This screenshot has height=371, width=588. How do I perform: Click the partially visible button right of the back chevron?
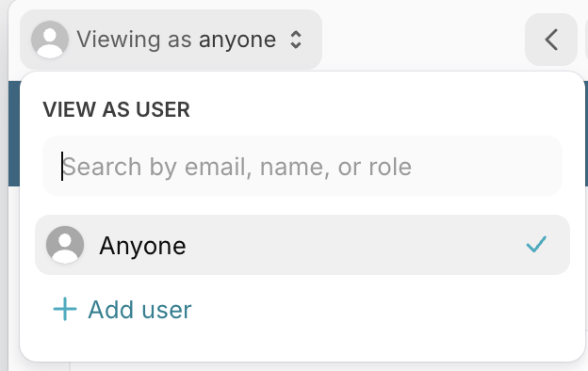pos(586,40)
